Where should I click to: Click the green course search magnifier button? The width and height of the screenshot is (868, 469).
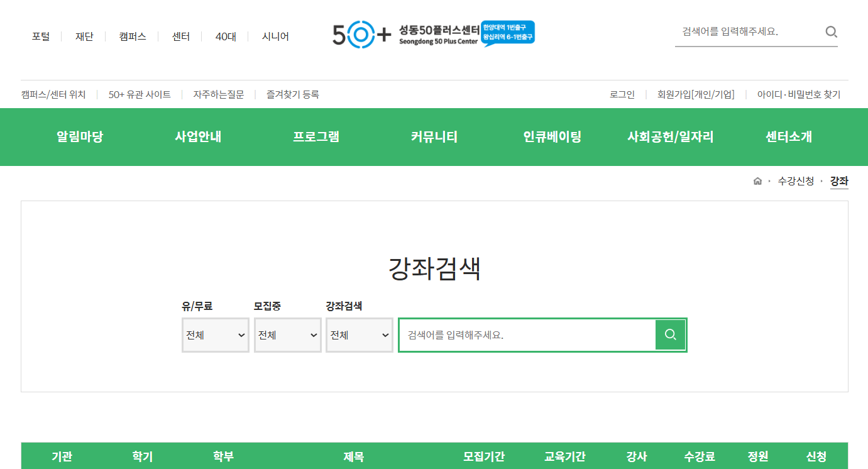[671, 334]
